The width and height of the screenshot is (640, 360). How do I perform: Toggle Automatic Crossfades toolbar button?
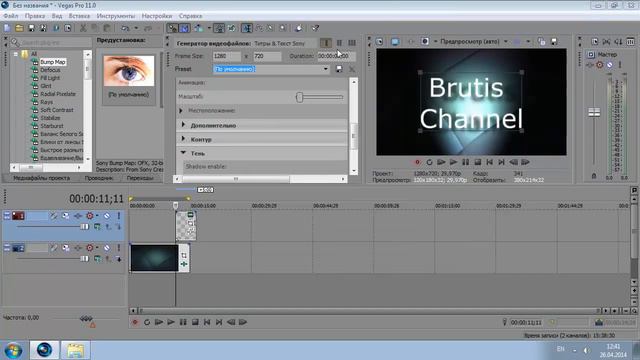pos(184,28)
